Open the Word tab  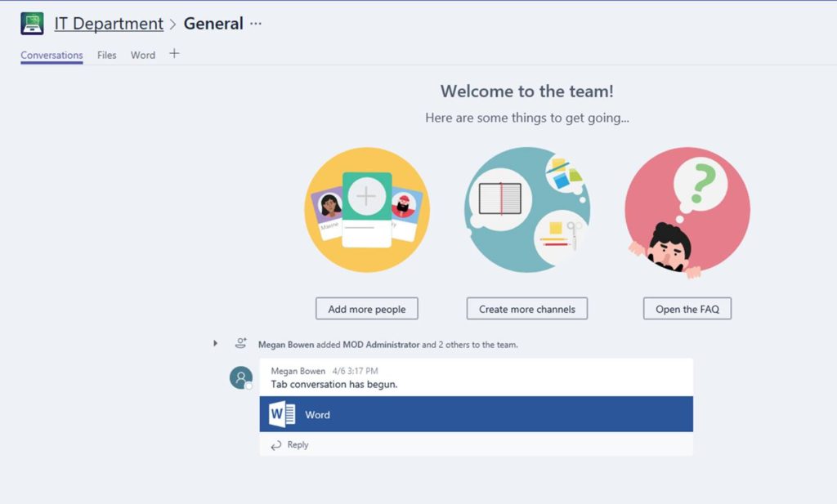pyautogui.click(x=143, y=55)
